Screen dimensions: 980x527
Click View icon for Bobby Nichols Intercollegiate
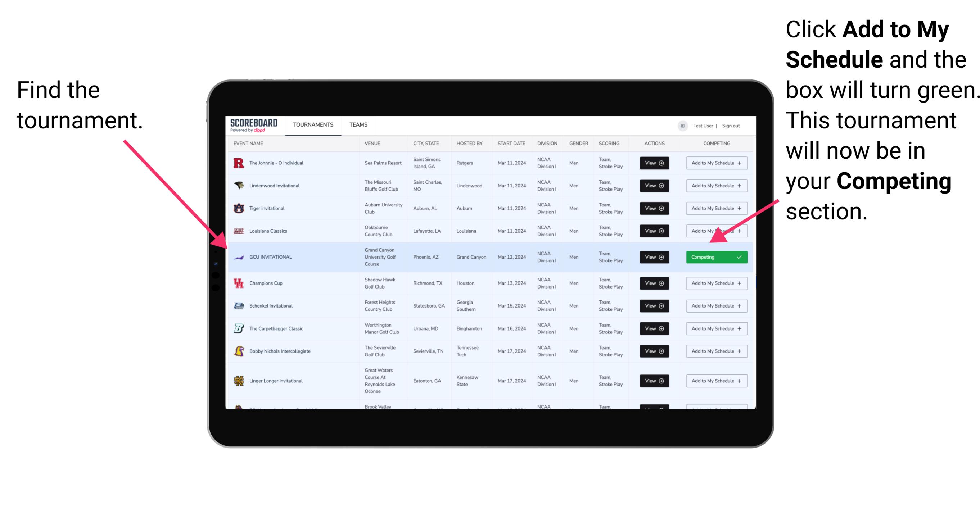[652, 351]
